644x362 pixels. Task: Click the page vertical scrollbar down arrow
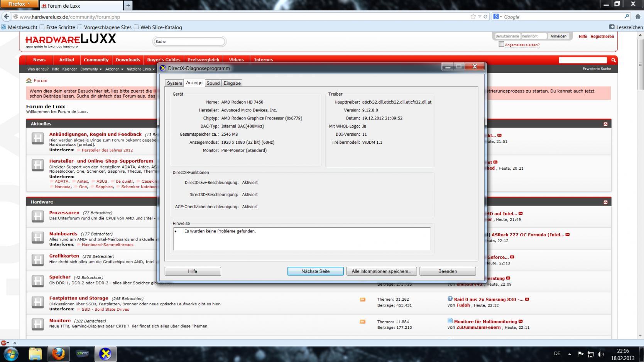[641, 336]
